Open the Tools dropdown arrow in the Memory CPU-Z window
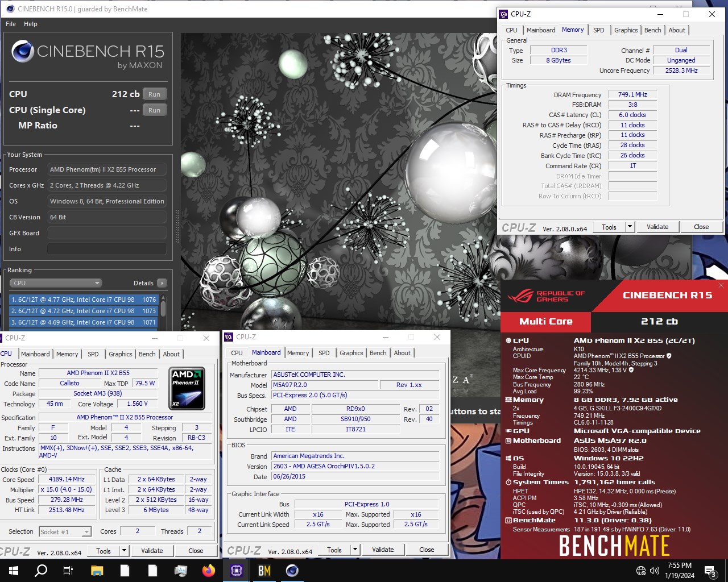The height and width of the screenshot is (582, 728). pos(630,227)
